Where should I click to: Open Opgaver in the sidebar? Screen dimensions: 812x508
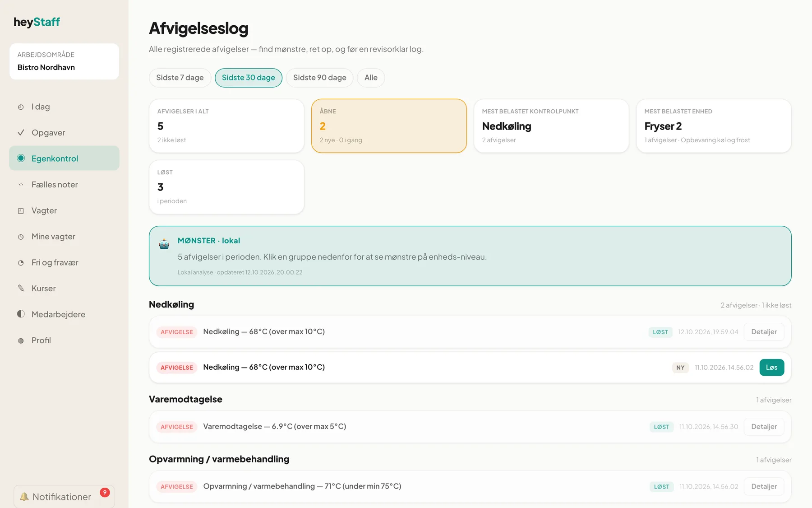point(64,133)
